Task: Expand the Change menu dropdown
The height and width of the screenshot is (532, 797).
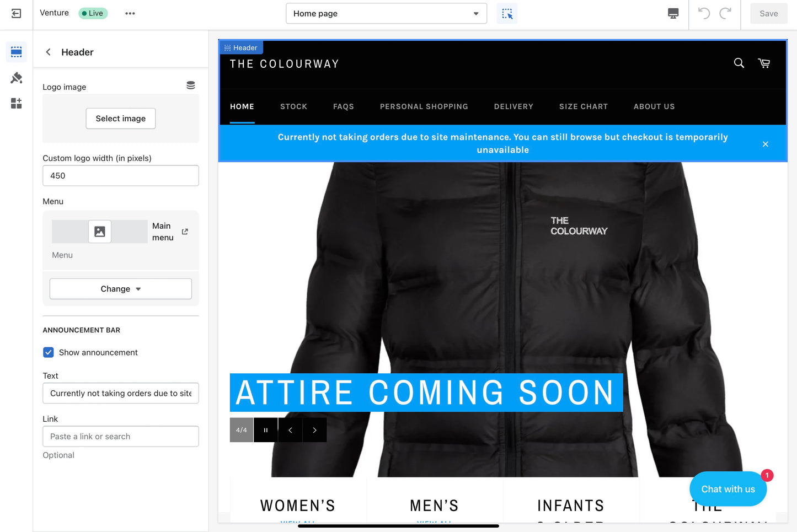Action: (121, 289)
